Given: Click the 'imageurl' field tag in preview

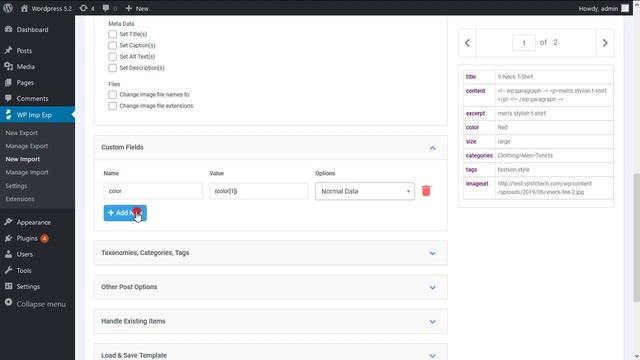Looking at the screenshot, I should point(477,184).
